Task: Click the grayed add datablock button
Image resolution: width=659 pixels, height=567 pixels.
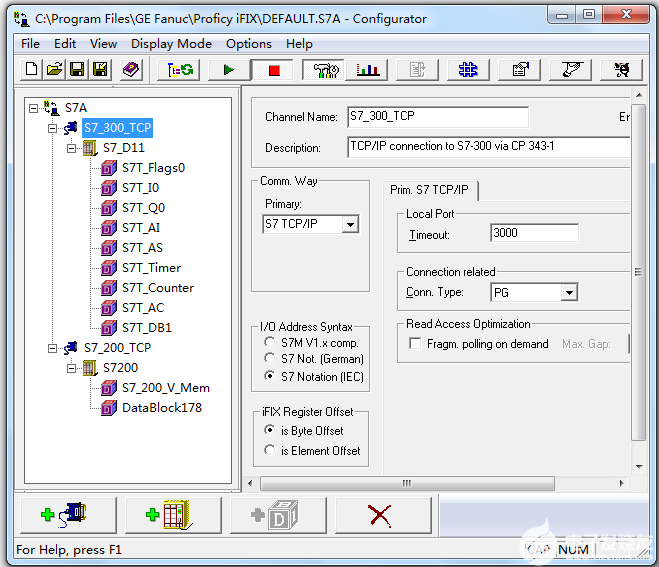Action: (278, 515)
